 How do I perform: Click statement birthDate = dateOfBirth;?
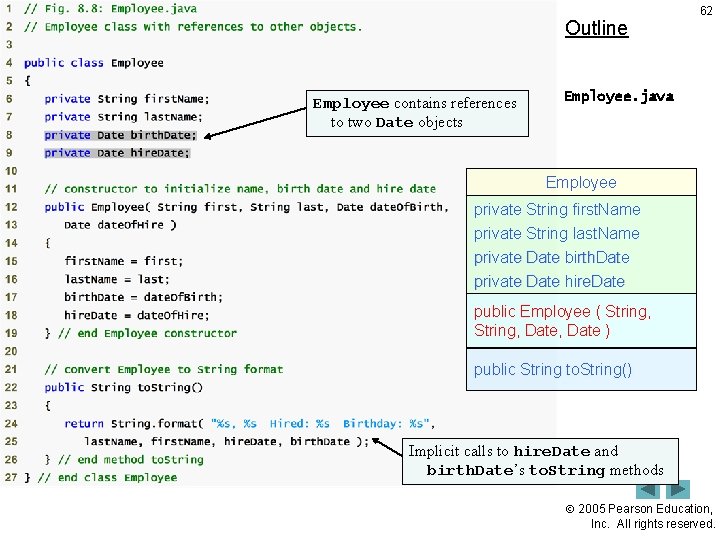pyautogui.click(x=143, y=297)
